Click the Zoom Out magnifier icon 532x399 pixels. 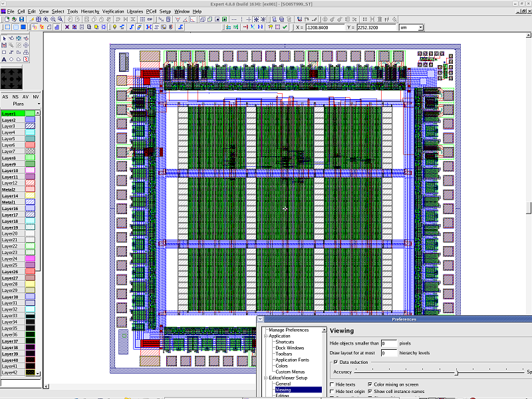point(53,19)
